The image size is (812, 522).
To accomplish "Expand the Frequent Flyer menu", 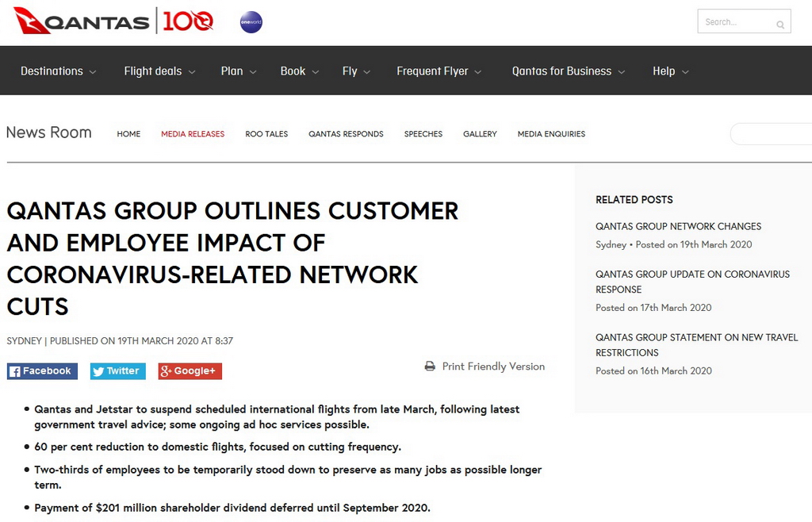I will pyautogui.click(x=439, y=71).
